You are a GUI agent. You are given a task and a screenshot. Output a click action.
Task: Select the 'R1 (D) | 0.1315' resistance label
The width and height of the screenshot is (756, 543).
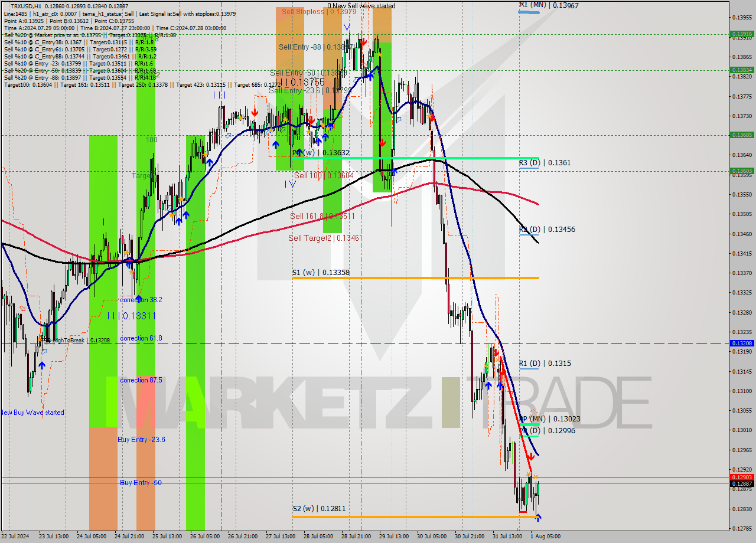545,364
